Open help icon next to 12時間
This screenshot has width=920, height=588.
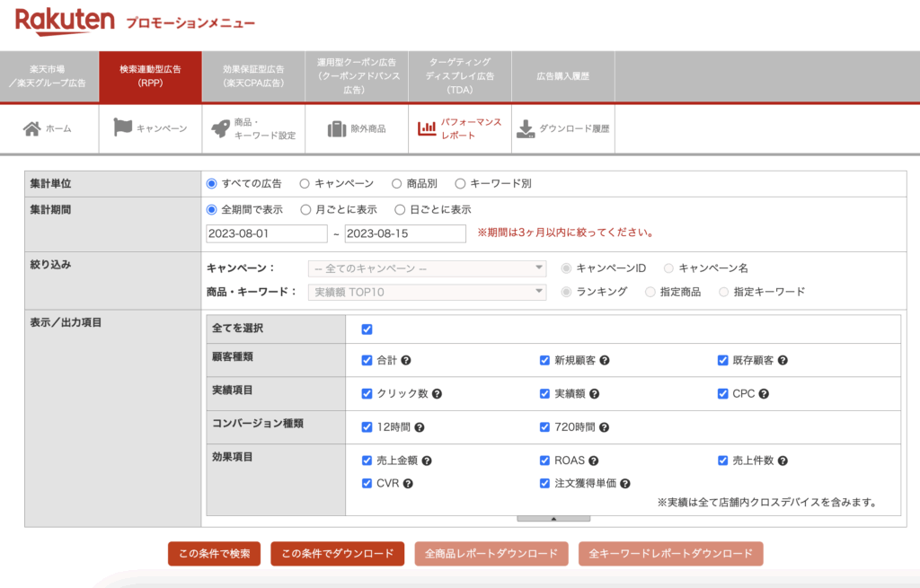click(x=420, y=427)
